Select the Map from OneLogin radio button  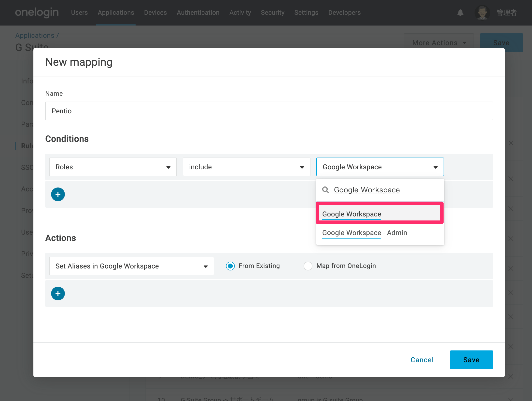click(308, 266)
